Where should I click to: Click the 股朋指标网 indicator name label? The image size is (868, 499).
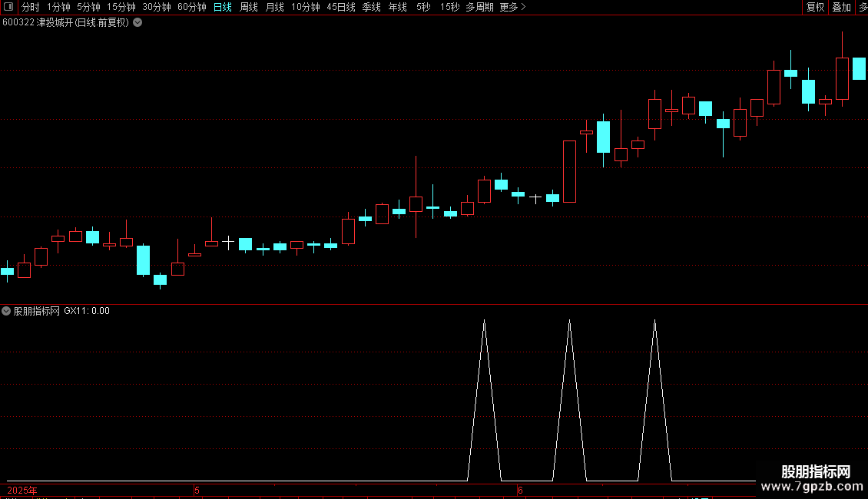tap(37, 311)
